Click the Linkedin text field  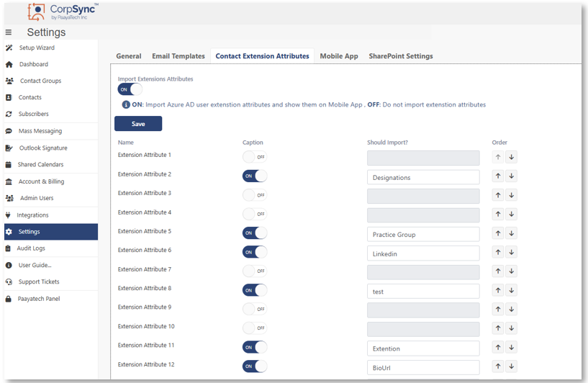click(423, 253)
